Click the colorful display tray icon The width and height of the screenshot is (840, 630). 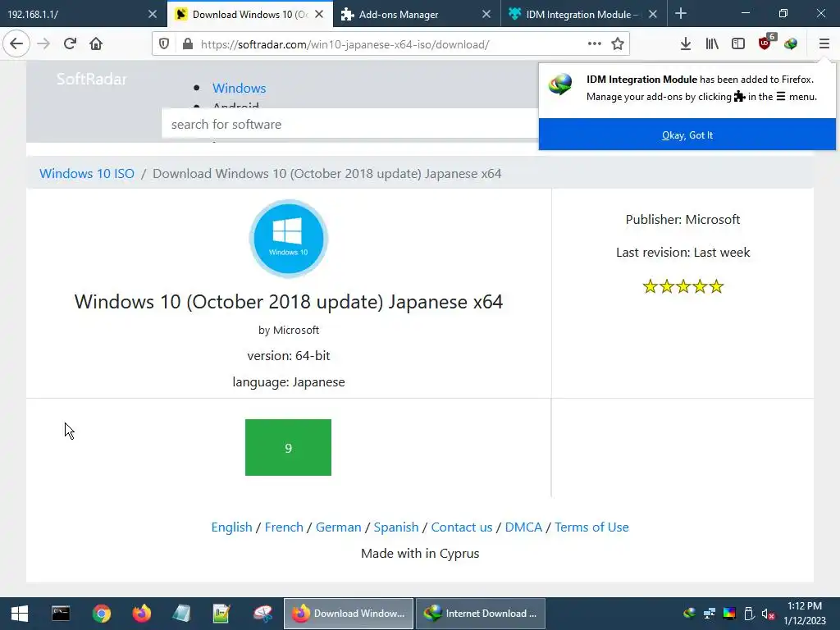[x=729, y=614]
